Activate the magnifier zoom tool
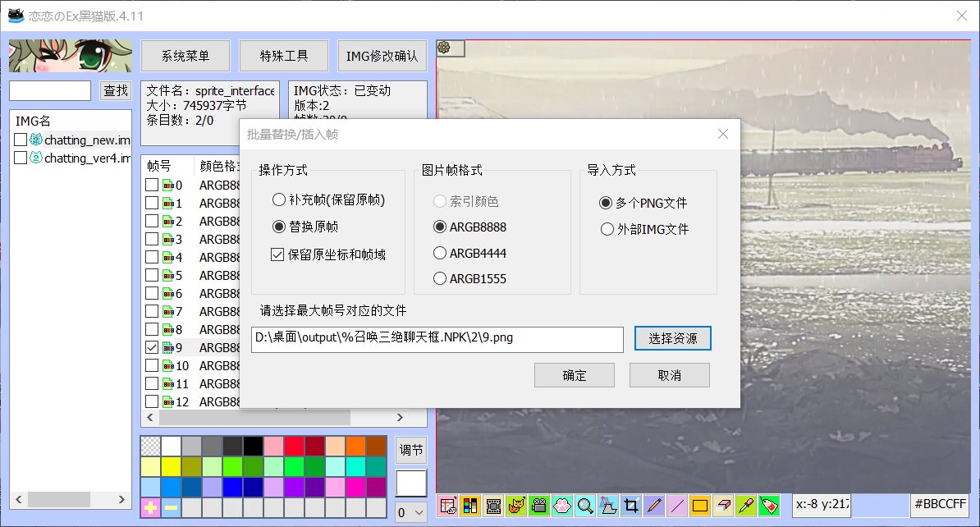The height and width of the screenshot is (527, 980). tap(584, 506)
